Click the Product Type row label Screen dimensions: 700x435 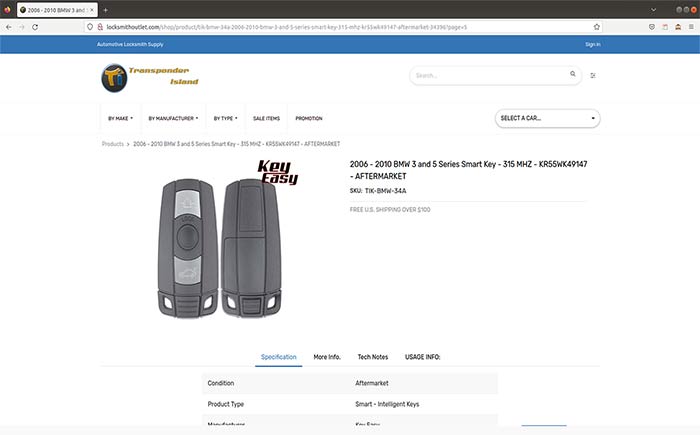[x=225, y=404]
